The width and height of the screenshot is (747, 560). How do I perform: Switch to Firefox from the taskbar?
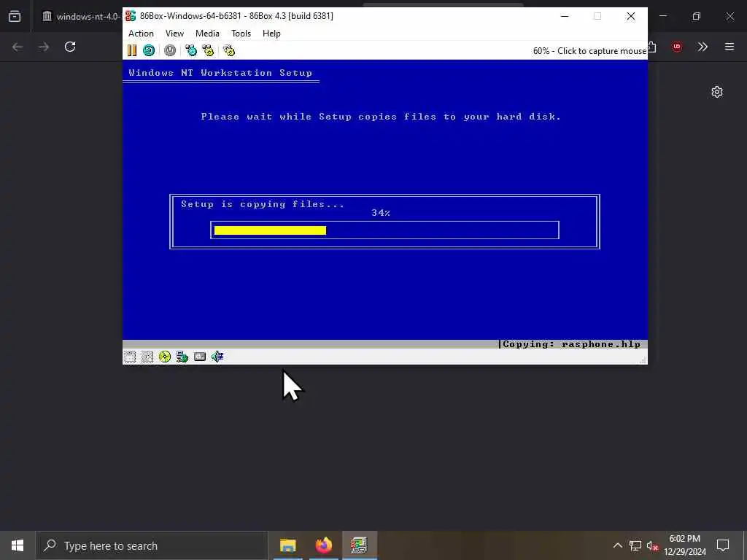(x=323, y=545)
